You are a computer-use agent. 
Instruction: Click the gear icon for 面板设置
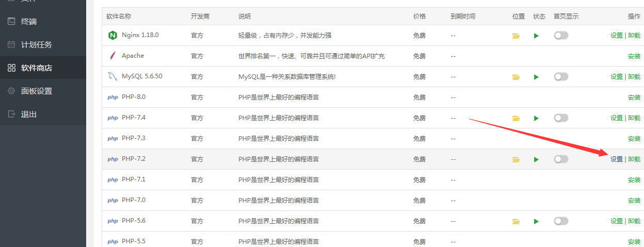pyautogui.click(x=11, y=91)
